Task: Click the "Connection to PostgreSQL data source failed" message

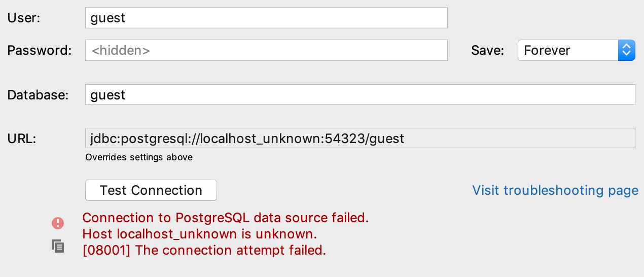Action: click(225, 218)
